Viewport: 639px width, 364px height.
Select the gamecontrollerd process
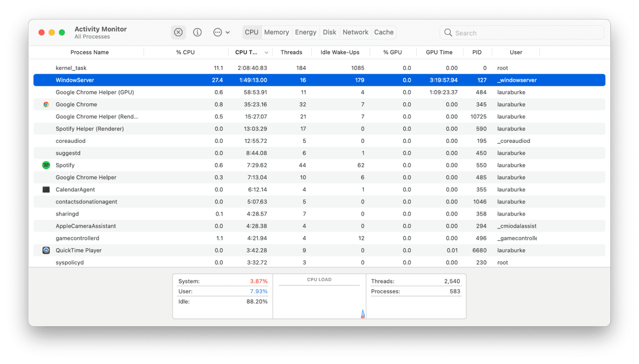(x=77, y=238)
